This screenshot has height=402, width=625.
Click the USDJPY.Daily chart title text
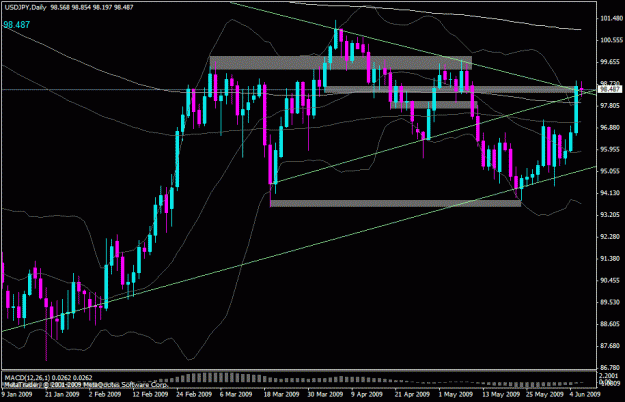pyautogui.click(x=25, y=7)
